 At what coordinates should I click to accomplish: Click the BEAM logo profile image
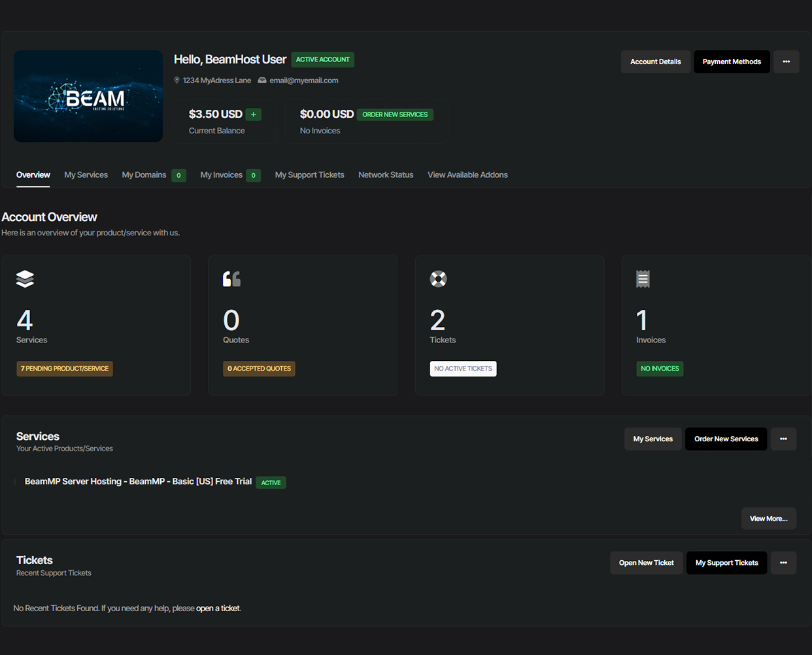(x=88, y=96)
